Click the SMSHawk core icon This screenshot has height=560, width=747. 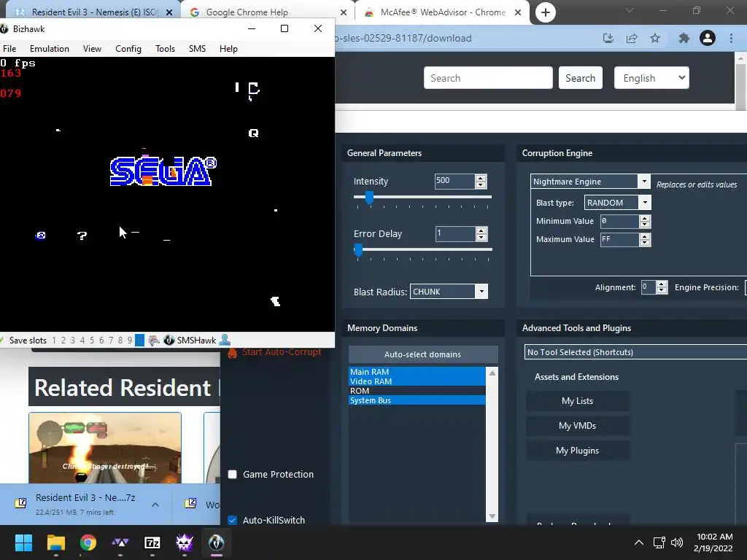(x=169, y=340)
